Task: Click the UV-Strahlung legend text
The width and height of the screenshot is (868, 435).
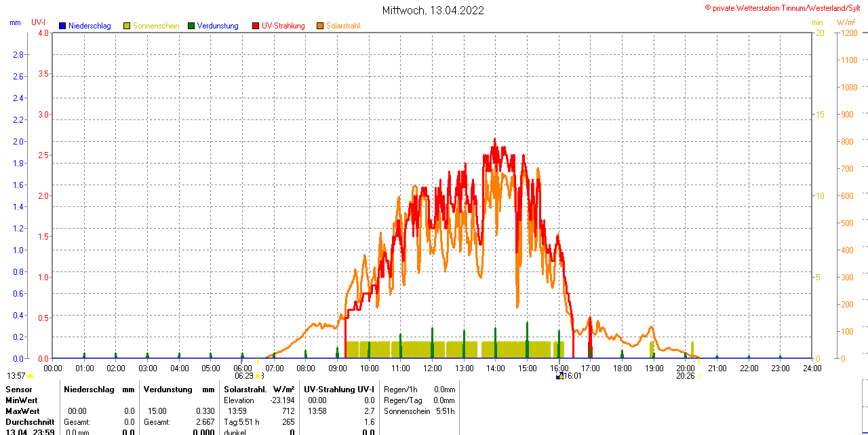Action: tap(283, 26)
